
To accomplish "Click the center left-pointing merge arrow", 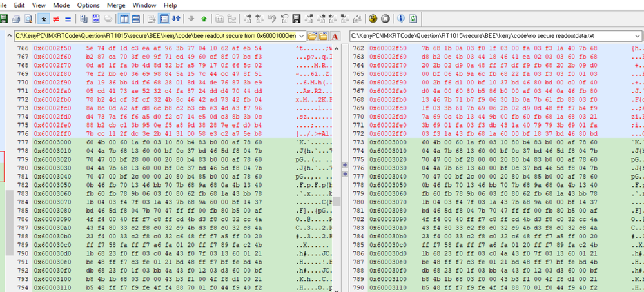I will 345,174.
